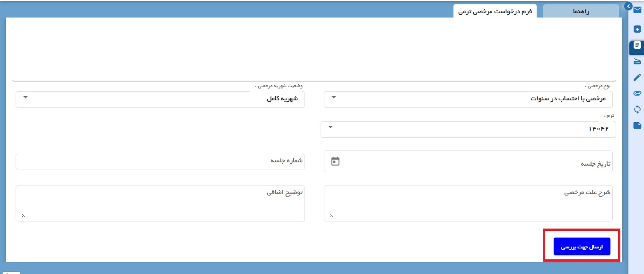The height and width of the screenshot is (274, 644).
Task: Click the شرح علت مرخصی resize handle
Action: [331, 216]
